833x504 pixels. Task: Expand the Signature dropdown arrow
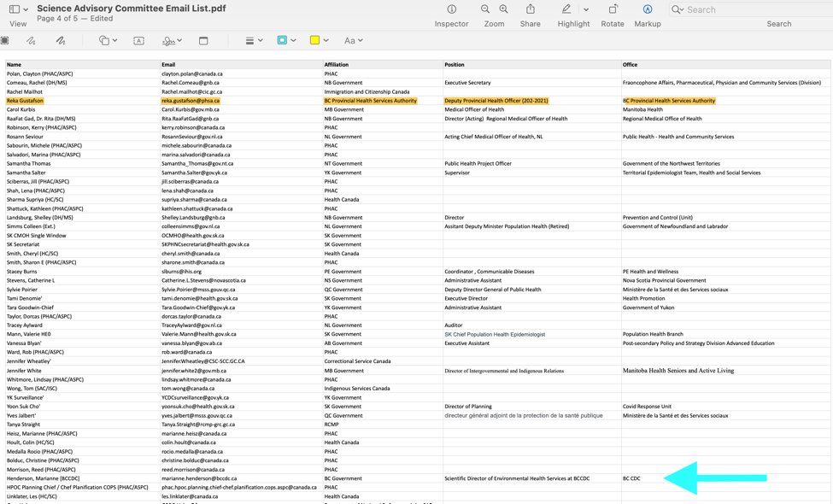click(179, 40)
